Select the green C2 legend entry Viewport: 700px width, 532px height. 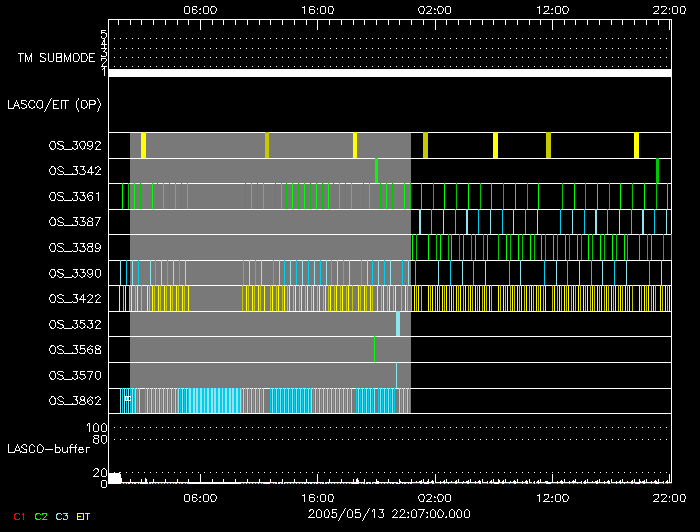click(x=41, y=517)
